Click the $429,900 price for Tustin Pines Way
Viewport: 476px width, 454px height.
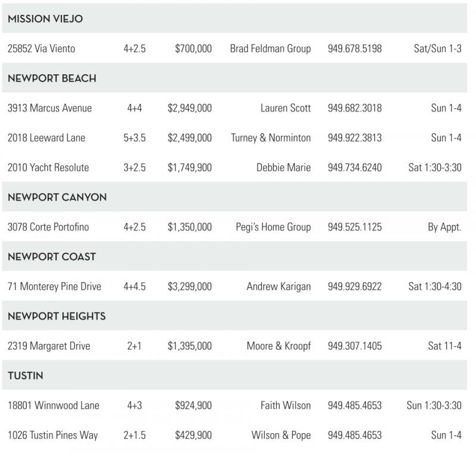[193, 436]
